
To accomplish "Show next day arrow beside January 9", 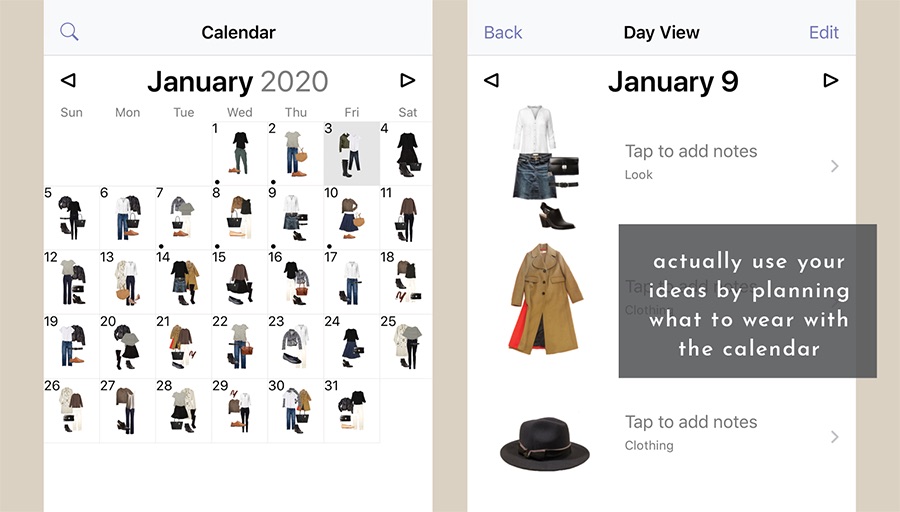I will coord(831,80).
